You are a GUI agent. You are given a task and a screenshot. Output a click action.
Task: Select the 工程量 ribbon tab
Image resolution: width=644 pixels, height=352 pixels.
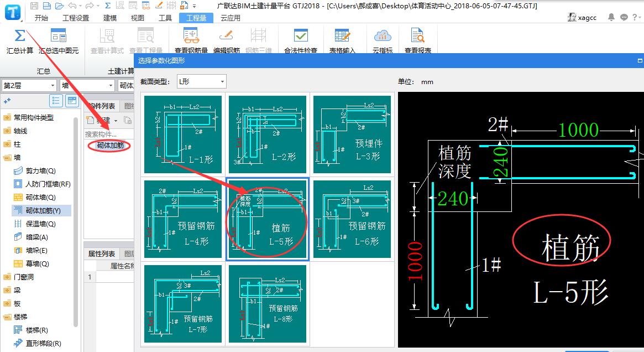point(196,18)
